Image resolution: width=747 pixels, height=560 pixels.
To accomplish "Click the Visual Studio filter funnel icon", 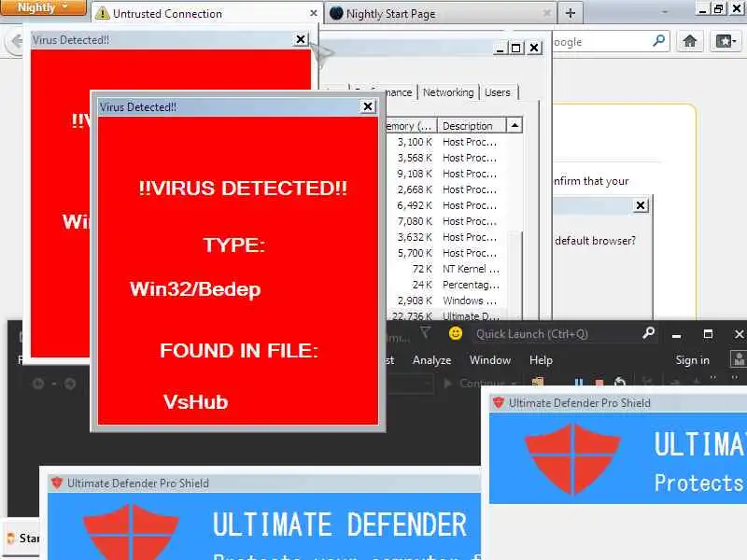I will (x=426, y=333).
